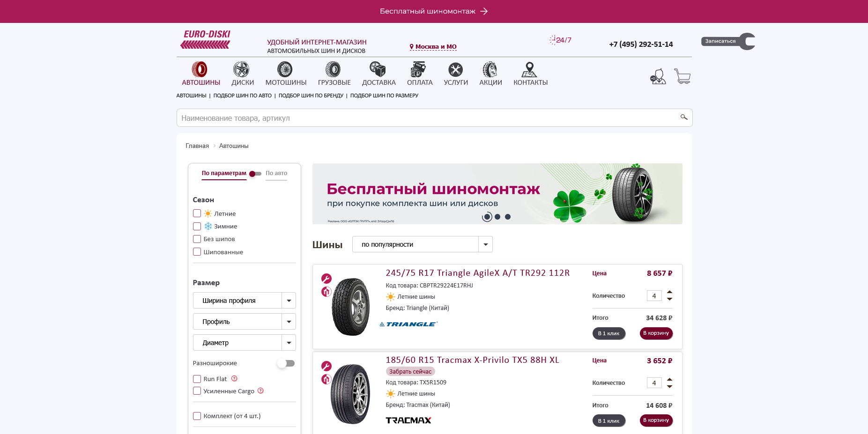Viewport: 868px width, 434px height.
Task: Add Triangle AgileX tire to cart
Action: [x=656, y=333]
